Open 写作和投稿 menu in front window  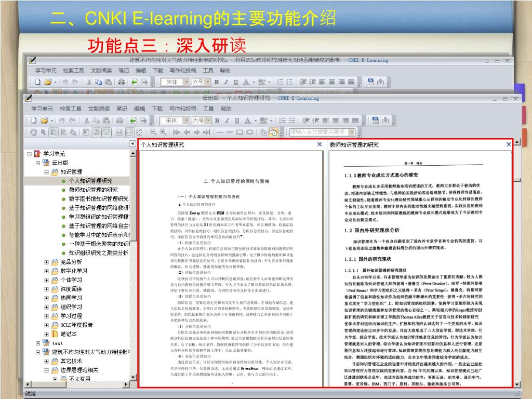click(182, 109)
